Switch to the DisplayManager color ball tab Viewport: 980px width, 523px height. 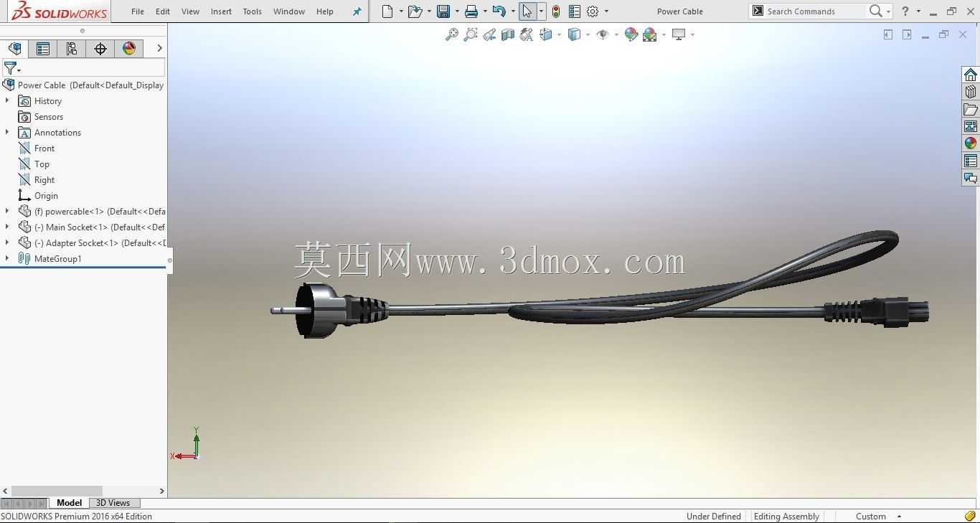(129, 48)
